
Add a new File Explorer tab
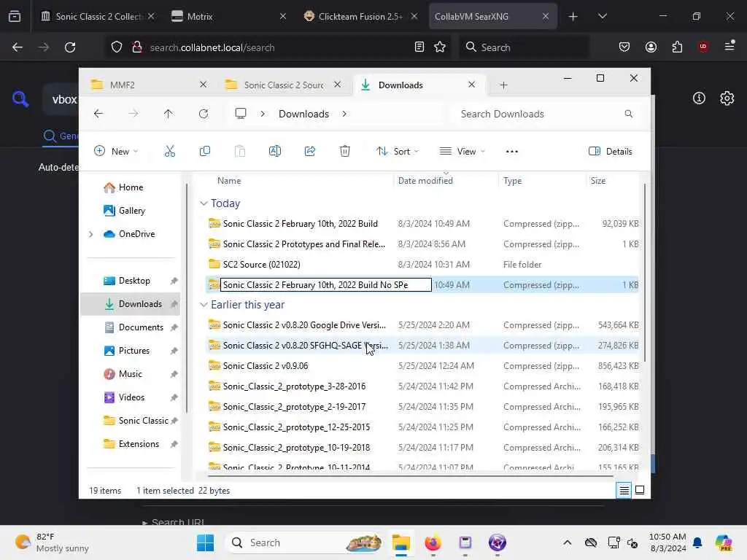click(x=503, y=85)
